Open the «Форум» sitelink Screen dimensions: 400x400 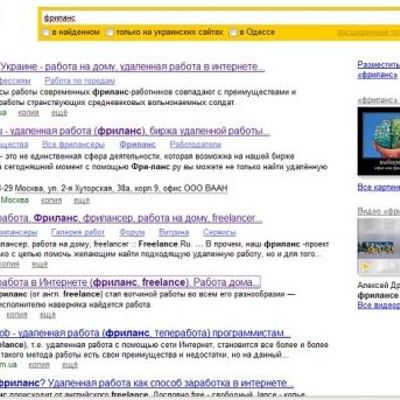coord(132,232)
